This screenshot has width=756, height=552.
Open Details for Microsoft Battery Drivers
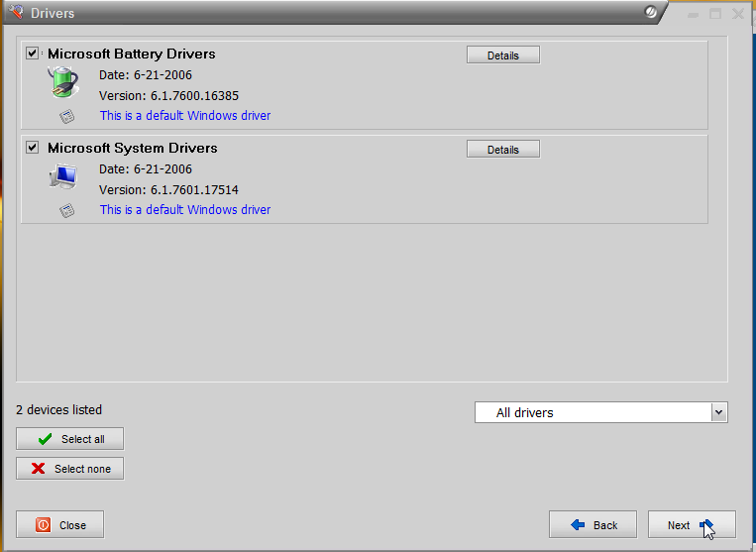(502, 55)
